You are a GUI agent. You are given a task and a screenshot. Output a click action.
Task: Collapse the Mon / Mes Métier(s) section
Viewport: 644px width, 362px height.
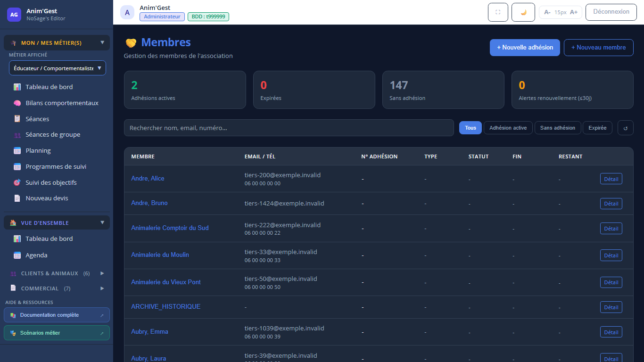coord(57,43)
